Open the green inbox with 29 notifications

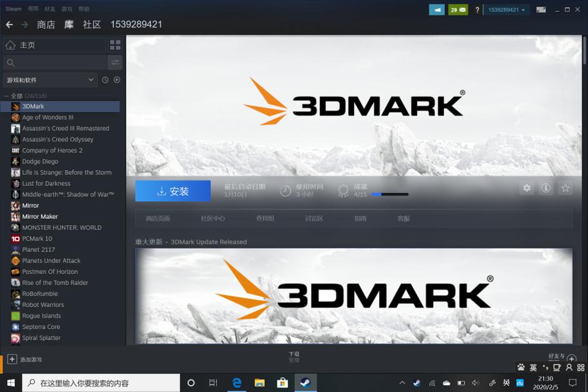(x=458, y=10)
